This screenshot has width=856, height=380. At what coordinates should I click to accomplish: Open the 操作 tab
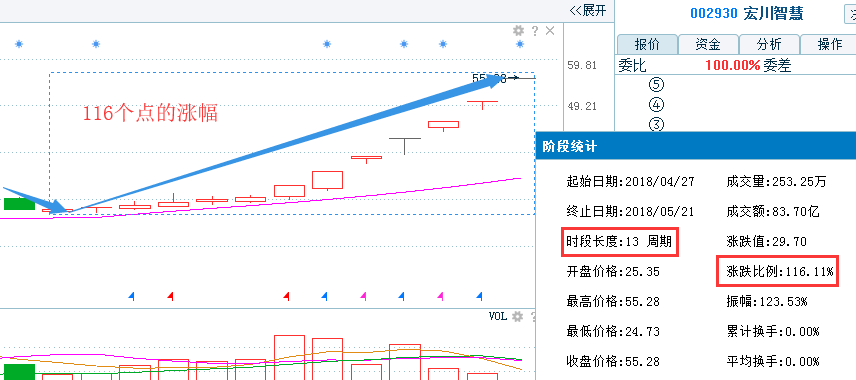click(828, 44)
